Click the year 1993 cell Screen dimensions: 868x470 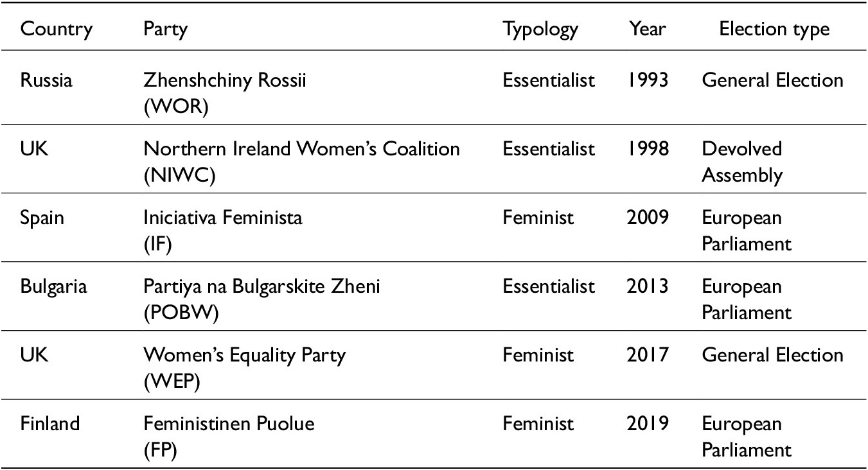[647, 80]
